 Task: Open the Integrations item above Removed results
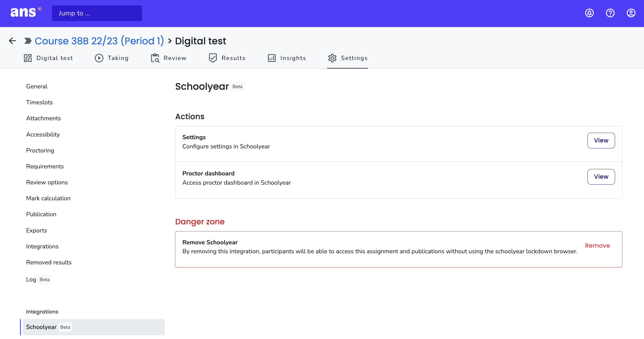click(42, 246)
